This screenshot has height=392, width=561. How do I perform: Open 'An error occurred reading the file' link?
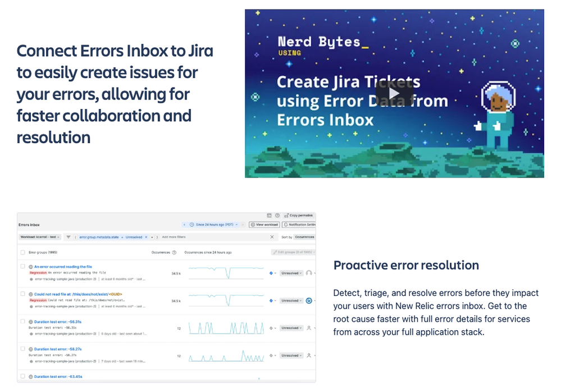point(63,267)
